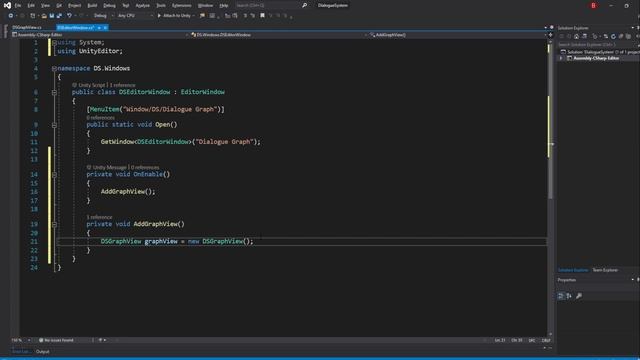
Task: Open the View menu
Action: (x=45, y=6)
